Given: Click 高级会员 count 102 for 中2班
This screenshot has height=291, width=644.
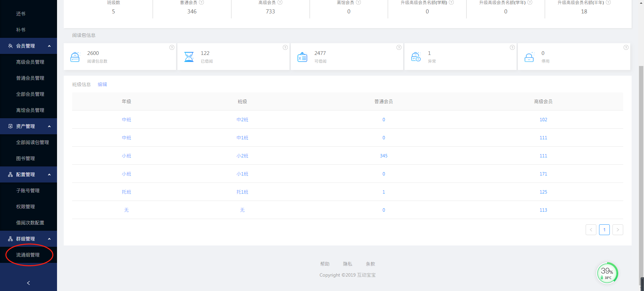Looking at the screenshot, I should pyautogui.click(x=543, y=120).
